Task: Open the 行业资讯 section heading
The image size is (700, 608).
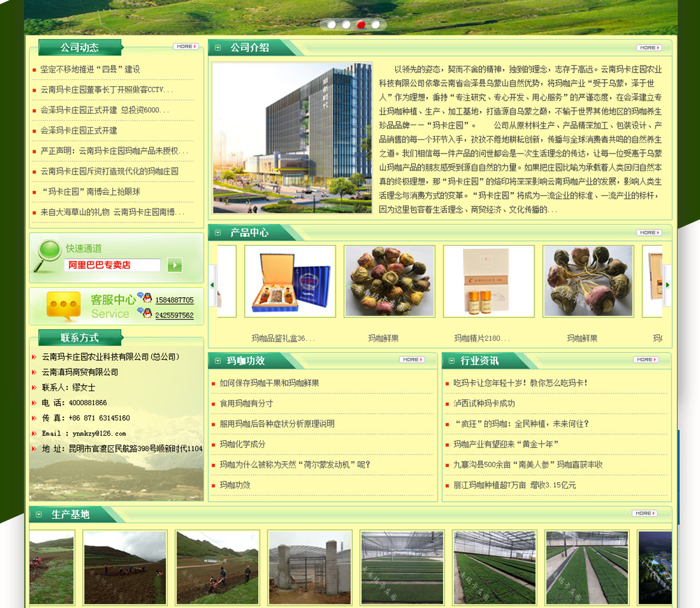Action: coord(479,360)
